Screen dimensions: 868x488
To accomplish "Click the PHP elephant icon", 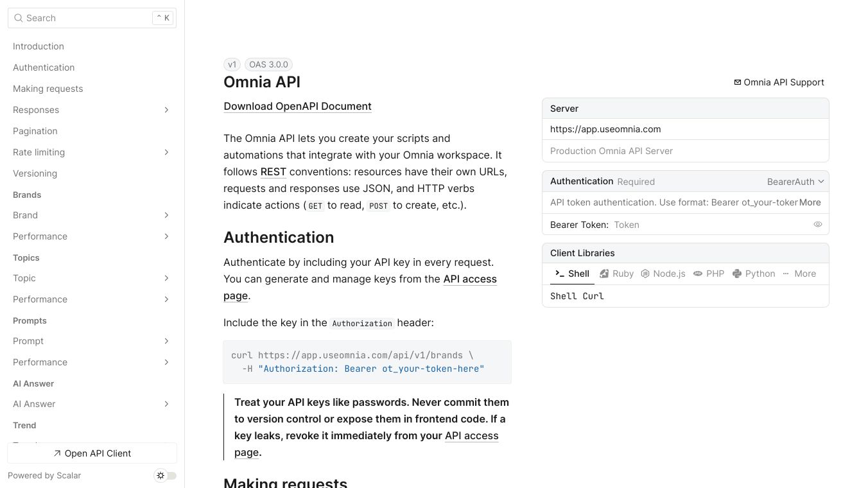I will point(698,274).
